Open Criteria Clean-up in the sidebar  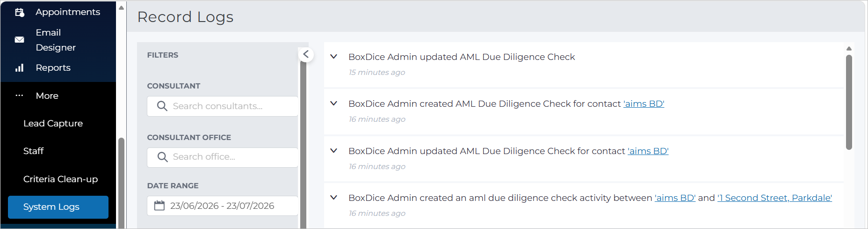tap(60, 179)
